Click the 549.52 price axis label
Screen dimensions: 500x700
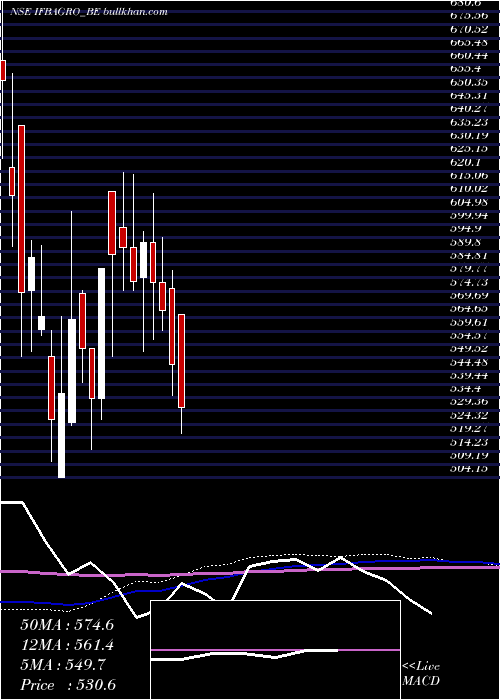468,349
